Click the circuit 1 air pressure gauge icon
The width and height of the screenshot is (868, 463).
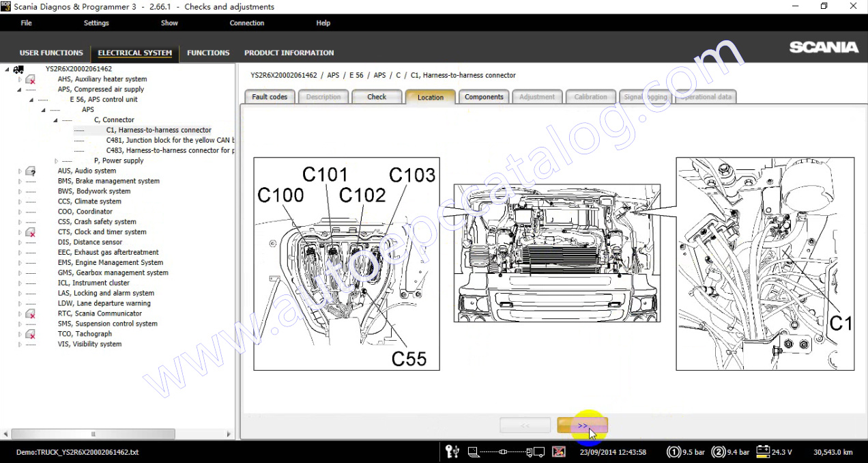click(x=674, y=451)
